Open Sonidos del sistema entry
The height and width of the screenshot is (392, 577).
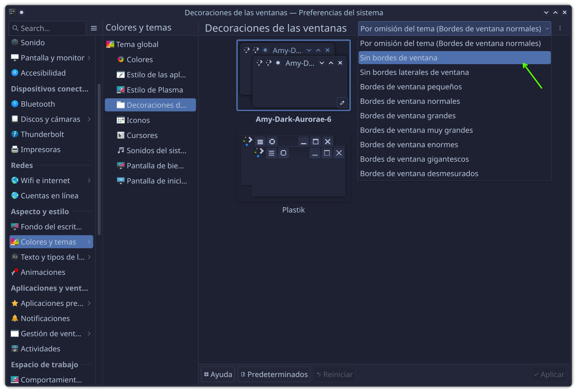point(156,151)
